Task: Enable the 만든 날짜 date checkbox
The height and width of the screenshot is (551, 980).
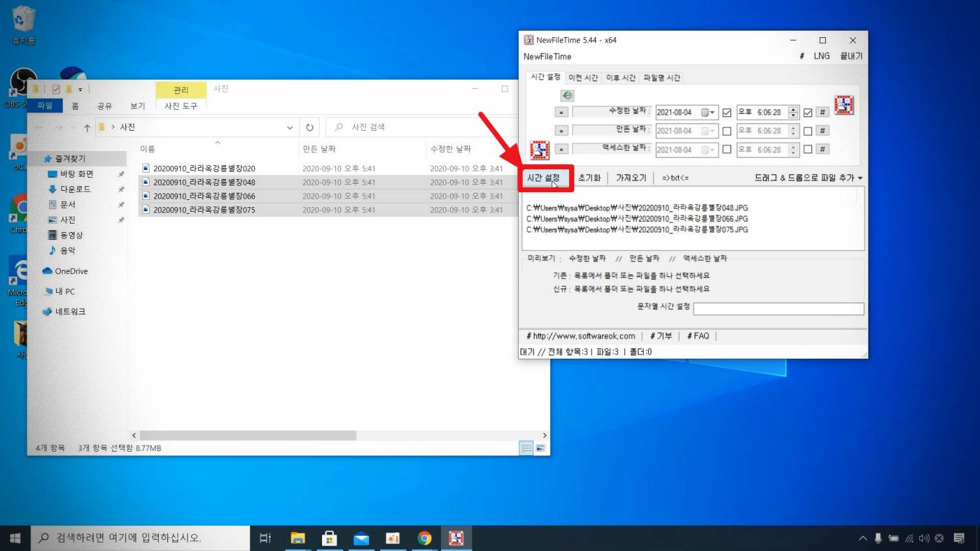Action: pos(727,131)
